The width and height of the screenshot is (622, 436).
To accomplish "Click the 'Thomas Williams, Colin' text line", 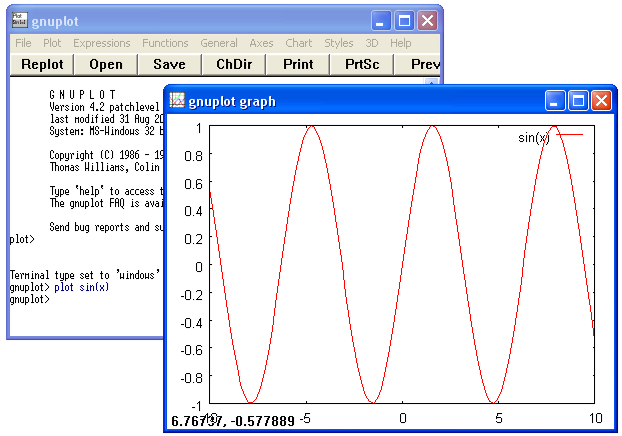I will [x=104, y=167].
